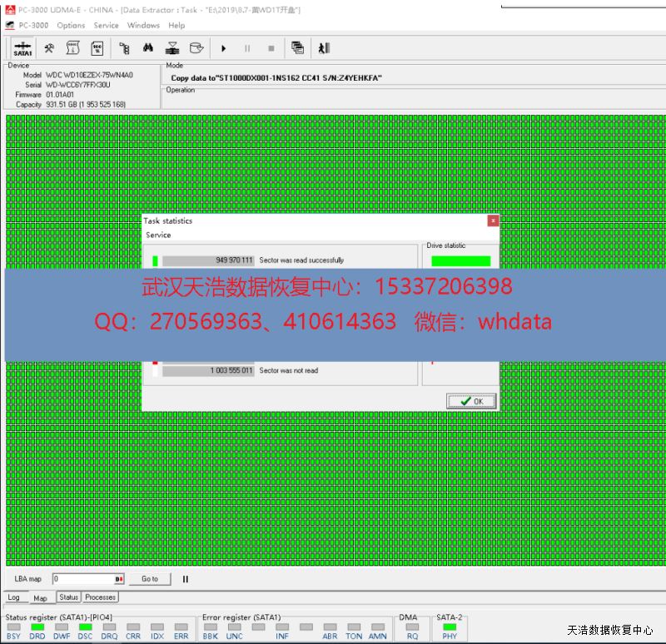
Task: Click the disk drive toolbar icon
Action: [x=196, y=48]
